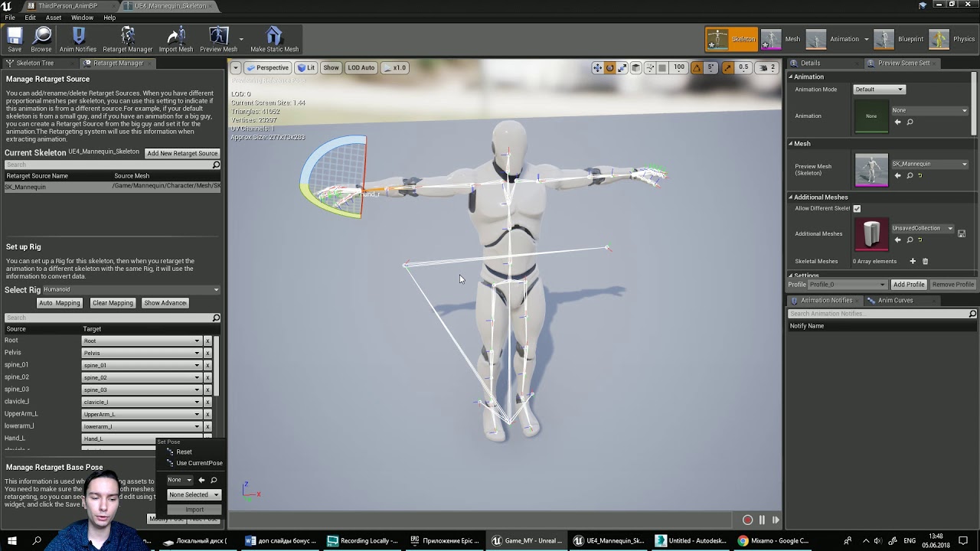This screenshot has width=980, height=551.
Task: Click the Save toolbar icon
Action: click(15, 40)
